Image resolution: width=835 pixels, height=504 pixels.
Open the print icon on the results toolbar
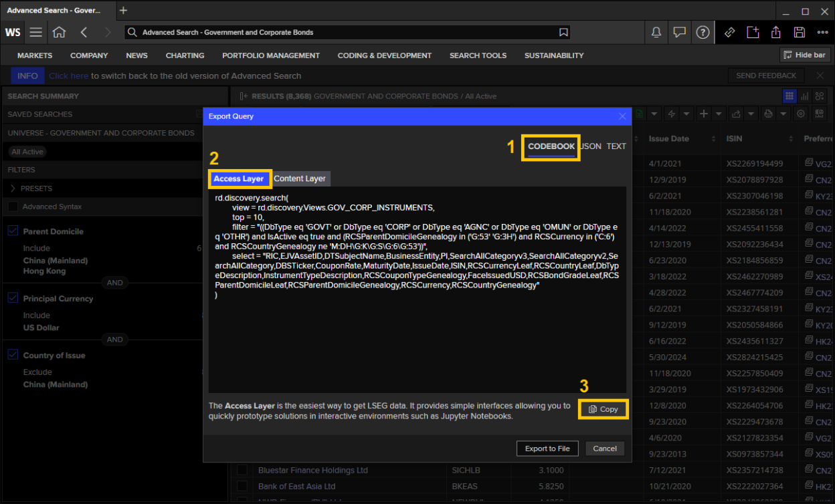pyautogui.click(x=768, y=114)
